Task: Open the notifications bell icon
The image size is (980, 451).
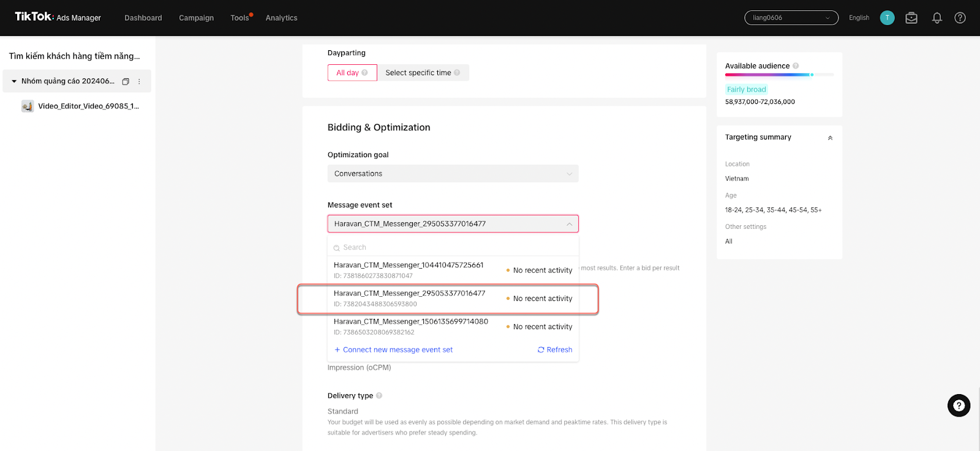Action: pyautogui.click(x=937, y=18)
